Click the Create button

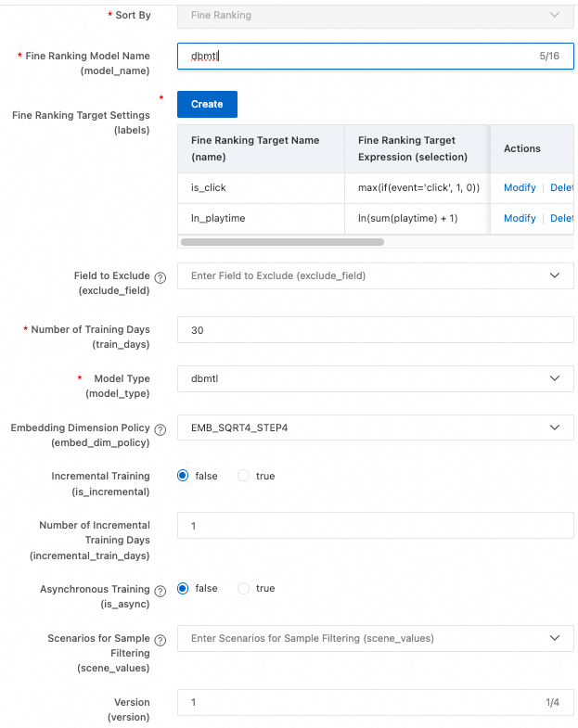coord(207,104)
